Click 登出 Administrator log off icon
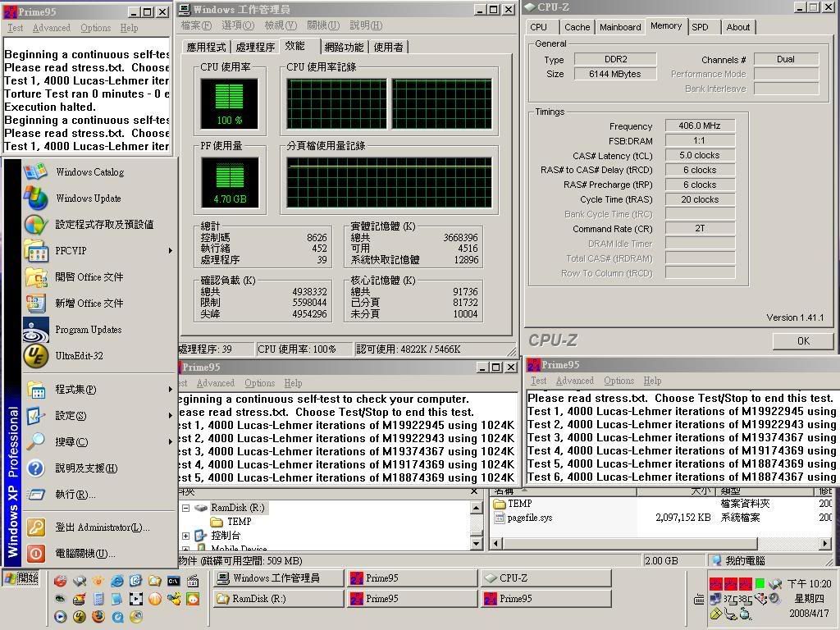 click(35, 527)
